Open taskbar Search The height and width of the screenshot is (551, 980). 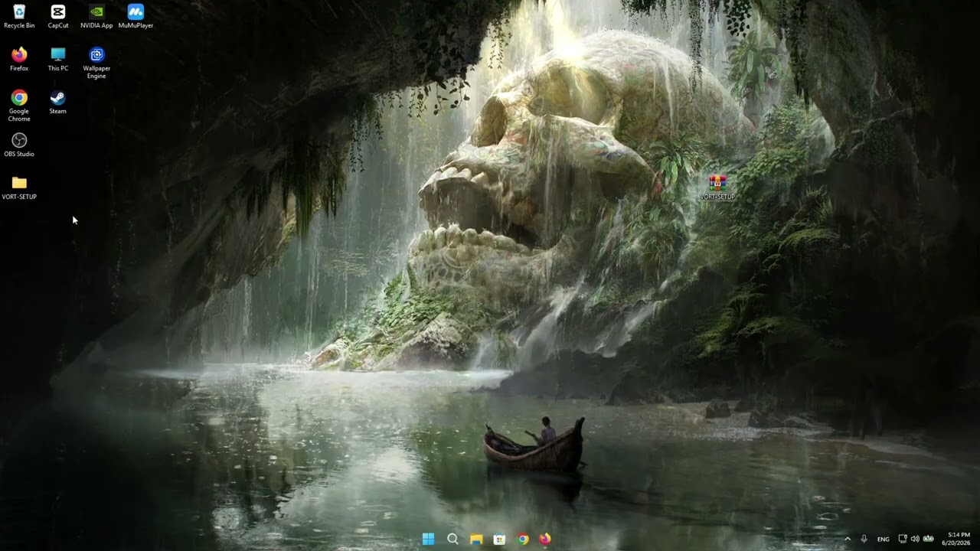point(452,539)
